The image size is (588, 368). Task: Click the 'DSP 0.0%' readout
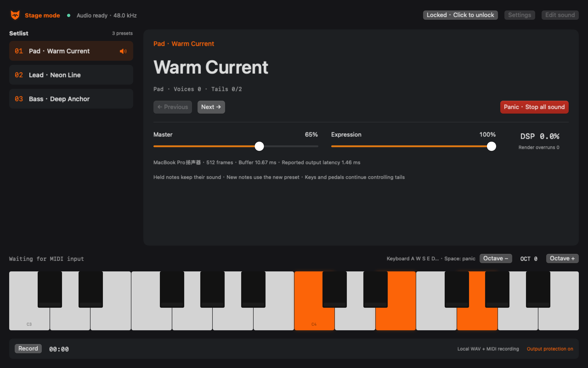coord(540,136)
